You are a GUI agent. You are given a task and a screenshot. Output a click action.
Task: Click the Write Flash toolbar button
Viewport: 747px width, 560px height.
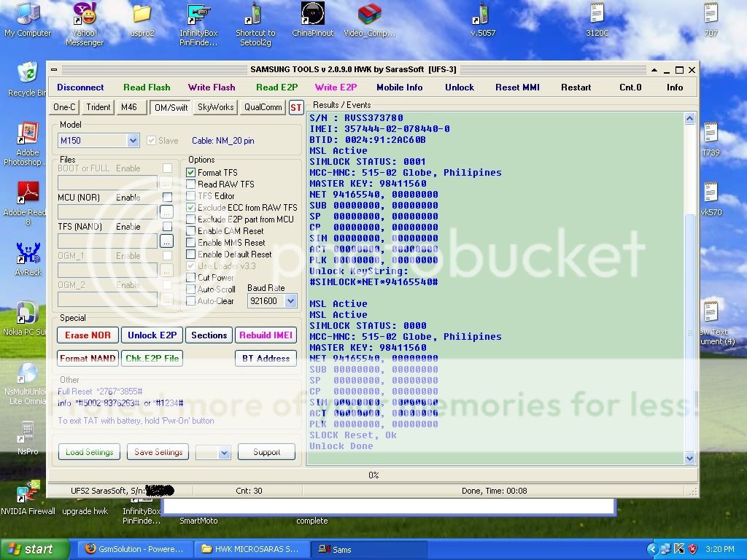pyautogui.click(x=212, y=87)
